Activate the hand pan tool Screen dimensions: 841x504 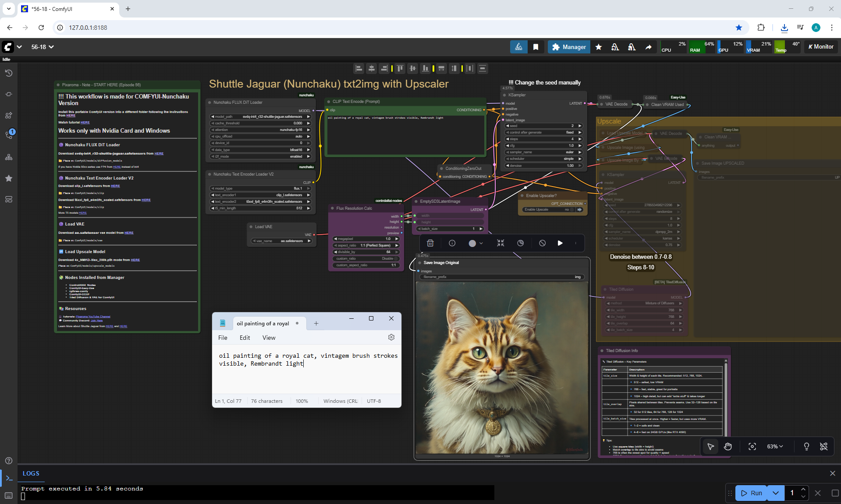728,446
